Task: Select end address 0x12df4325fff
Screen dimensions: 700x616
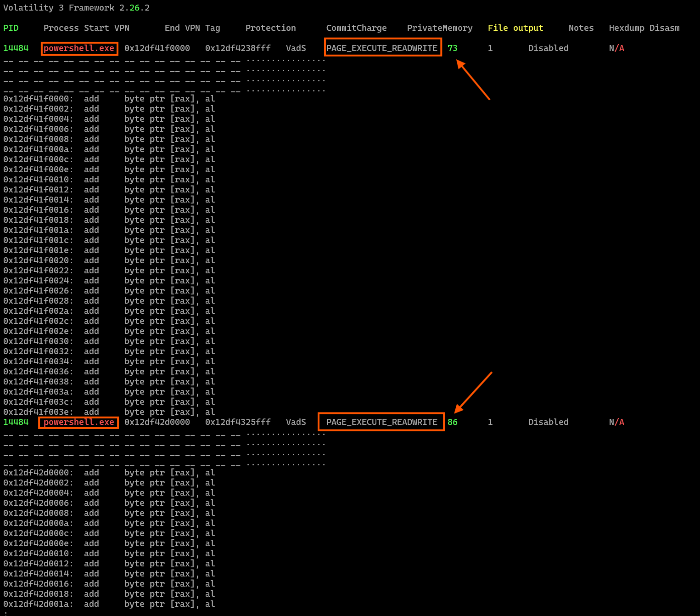Action: pyautogui.click(x=238, y=422)
